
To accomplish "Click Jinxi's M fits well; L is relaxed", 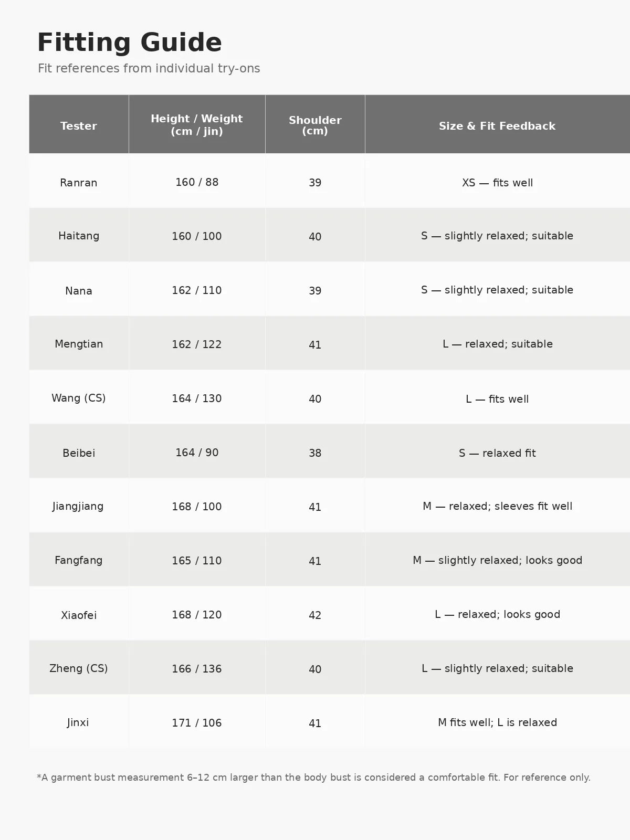I will [x=498, y=722].
